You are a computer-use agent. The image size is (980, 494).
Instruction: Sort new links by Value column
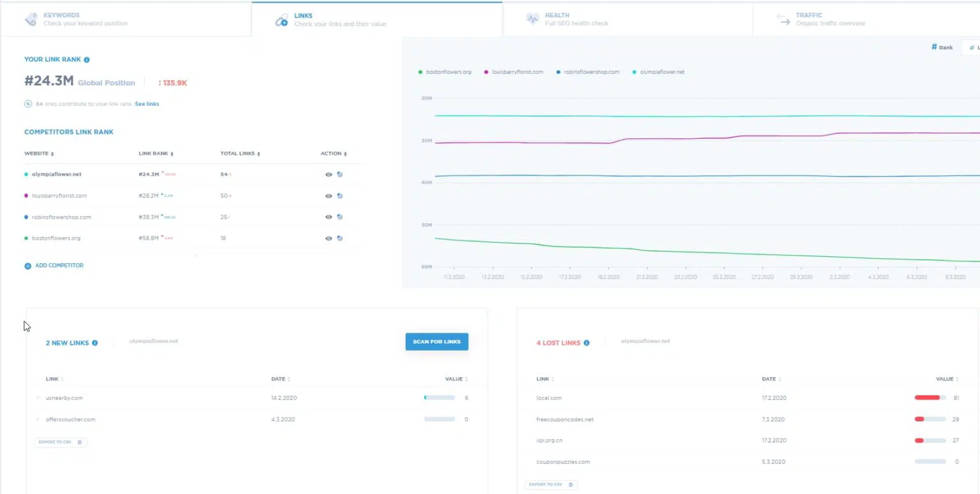pyautogui.click(x=457, y=379)
